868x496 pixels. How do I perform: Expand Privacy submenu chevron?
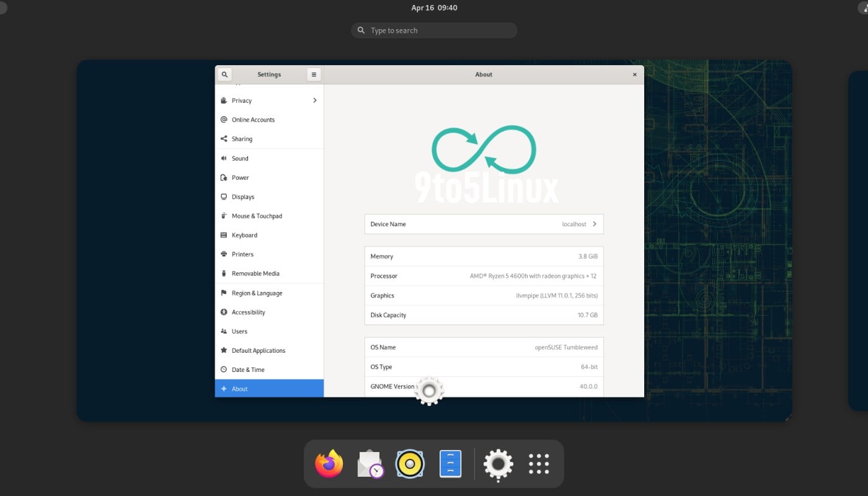coord(315,100)
